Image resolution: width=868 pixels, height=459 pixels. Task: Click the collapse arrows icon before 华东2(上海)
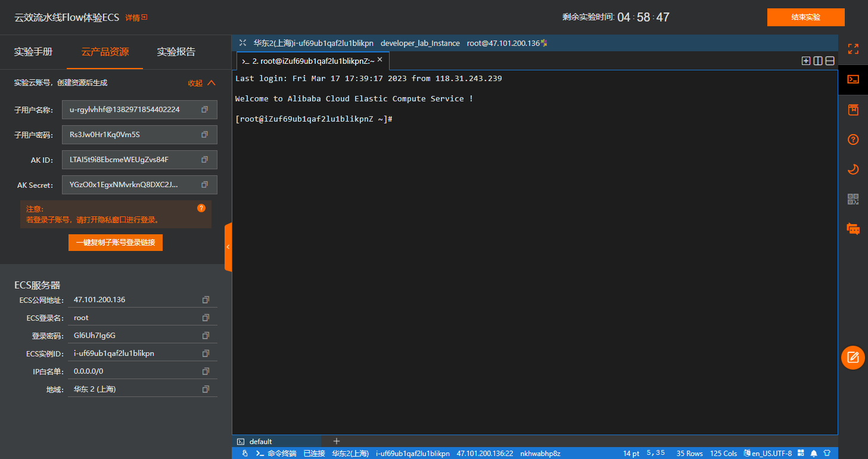pos(242,43)
